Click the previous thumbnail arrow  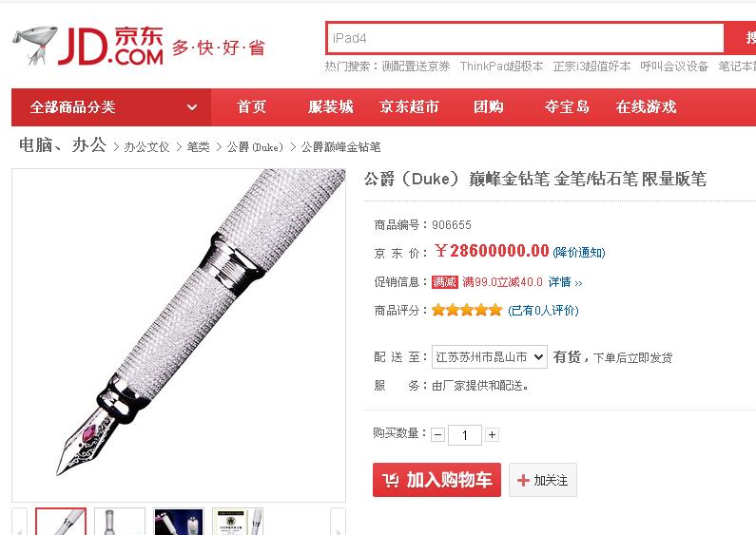(19, 522)
